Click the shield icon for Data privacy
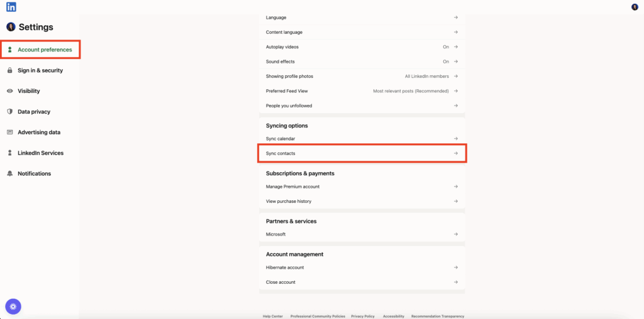The width and height of the screenshot is (644, 319). click(x=10, y=112)
